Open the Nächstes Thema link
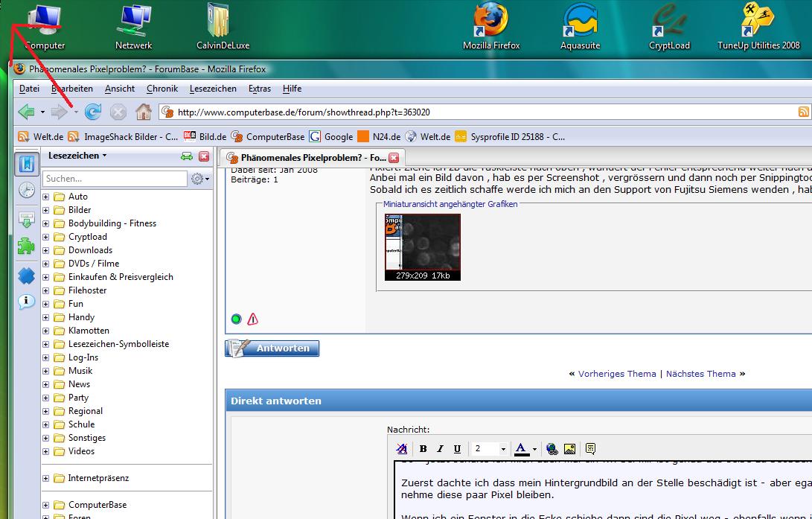Viewport: 812px width, 519px height. click(x=700, y=374)
